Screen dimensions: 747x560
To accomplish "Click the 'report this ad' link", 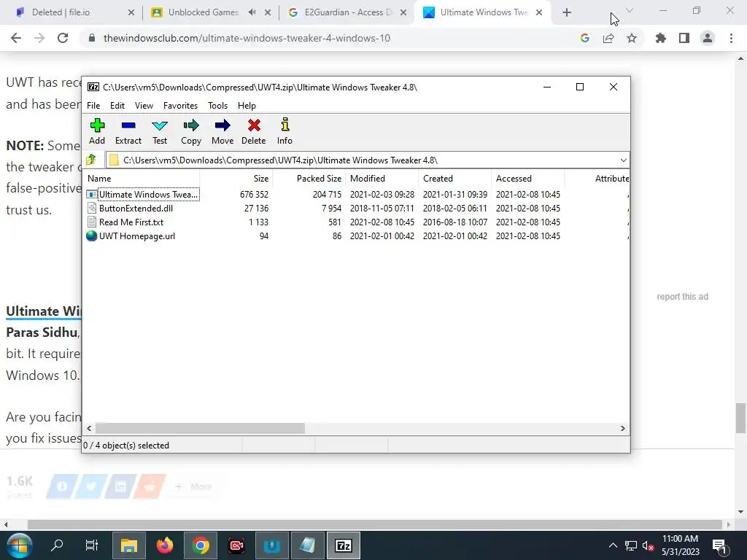I will pyautogui.click(x=682, y=297).
